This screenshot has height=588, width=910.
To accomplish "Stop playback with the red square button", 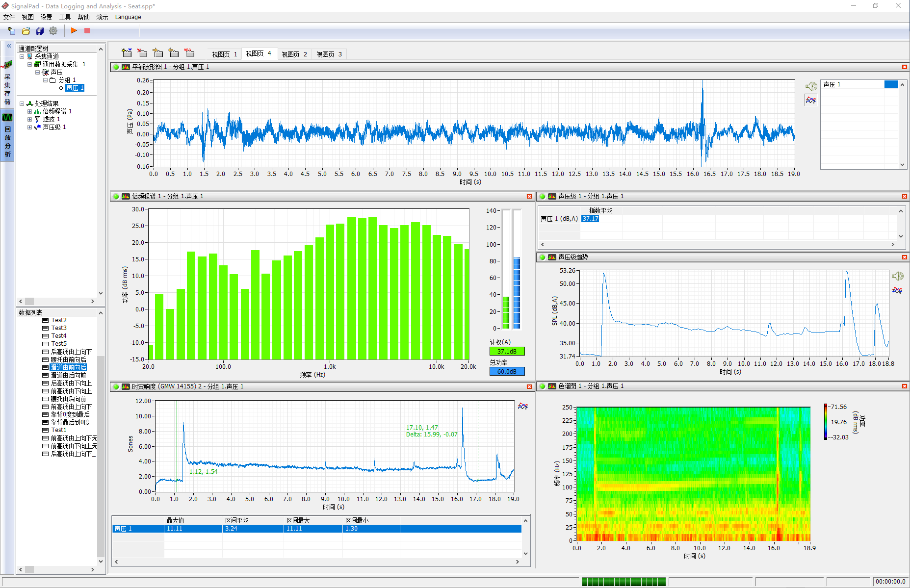I will click(87, 30).
